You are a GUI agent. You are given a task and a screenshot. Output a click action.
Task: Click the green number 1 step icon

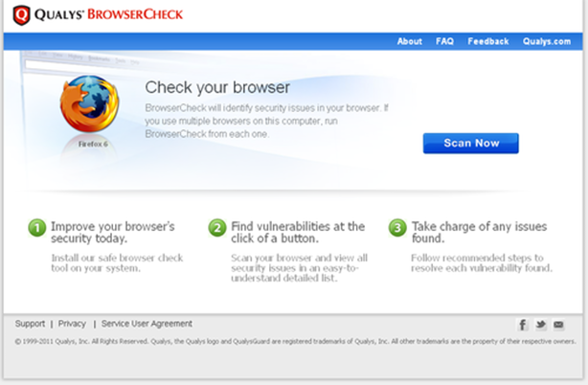(37, 228)
